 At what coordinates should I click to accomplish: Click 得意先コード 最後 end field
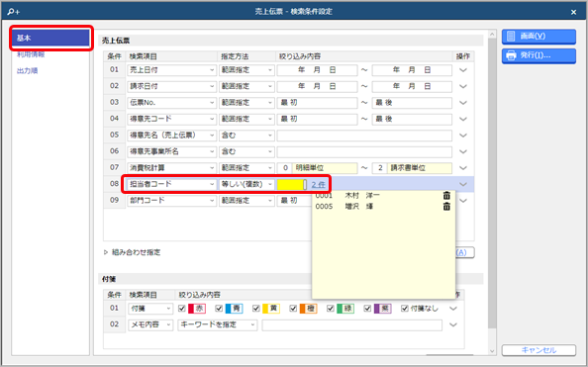pyautogui.click(x=412, y=119)
